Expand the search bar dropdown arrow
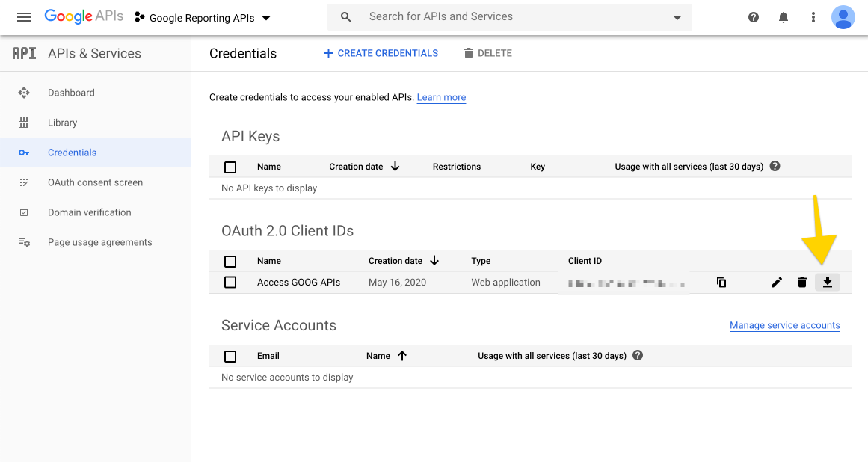This screenshot has height=462, width=868. click(677, 18)
